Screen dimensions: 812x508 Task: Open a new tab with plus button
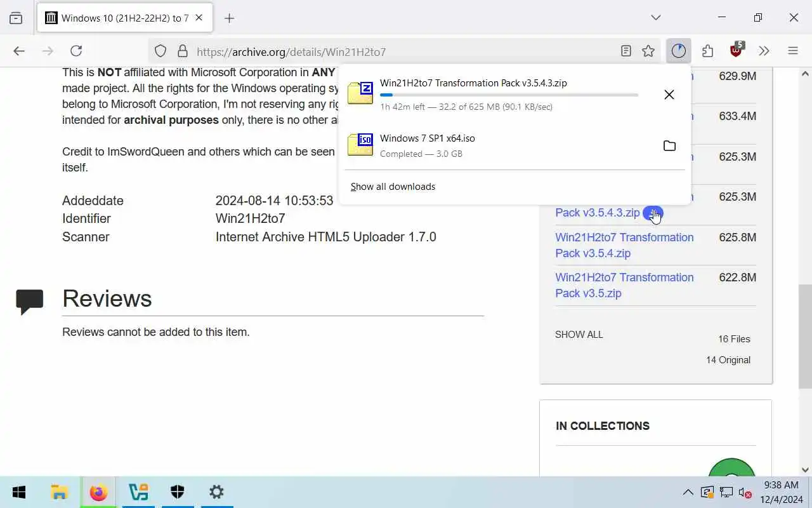229,18
